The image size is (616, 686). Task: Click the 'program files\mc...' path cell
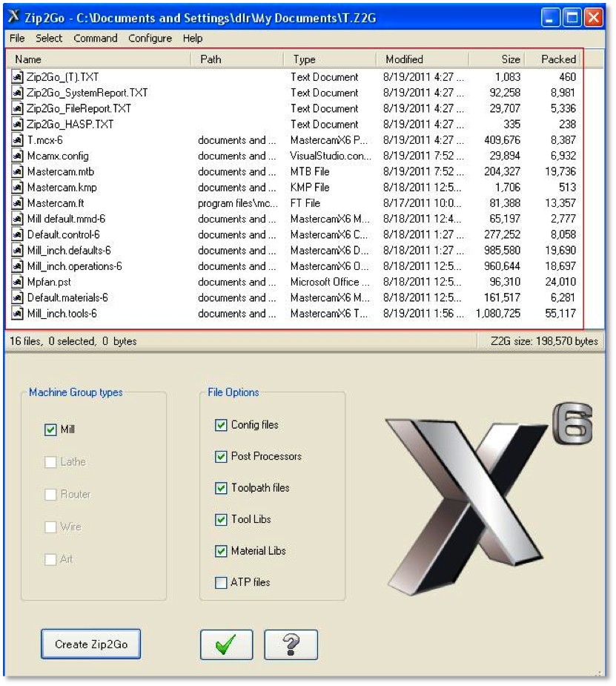point(237,203)
